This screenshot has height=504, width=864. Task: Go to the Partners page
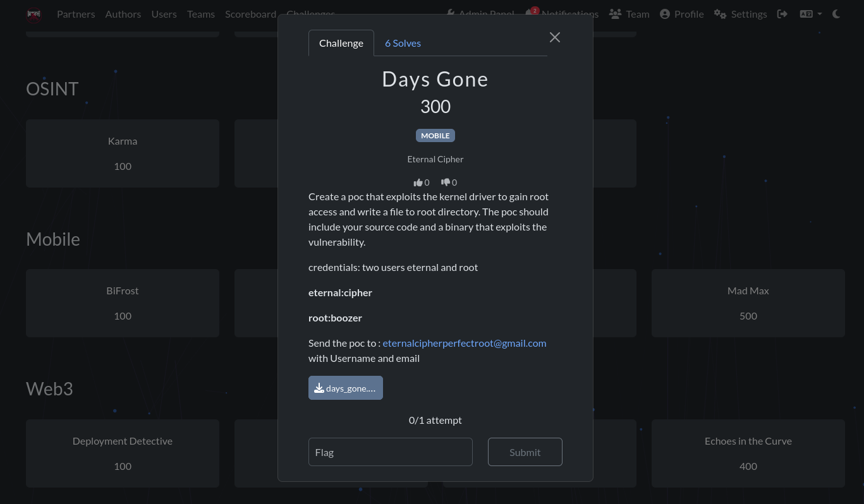(76, 14)
